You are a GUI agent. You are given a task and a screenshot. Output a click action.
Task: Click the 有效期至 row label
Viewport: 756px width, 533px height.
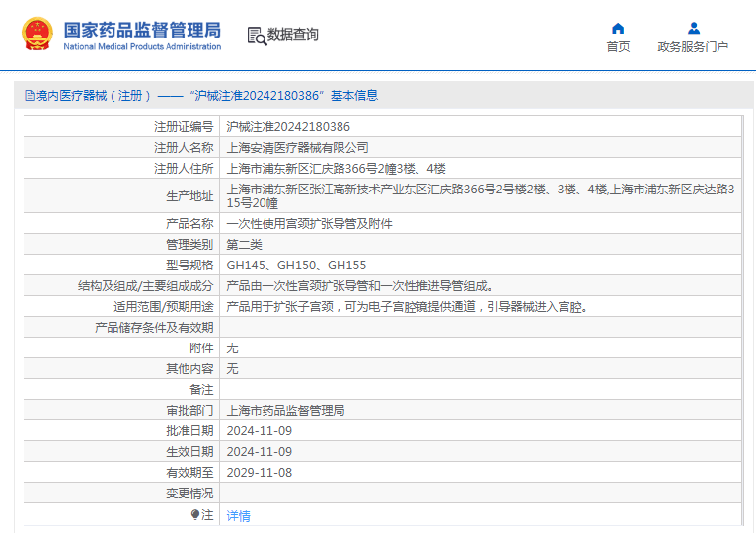coord(189,473)
